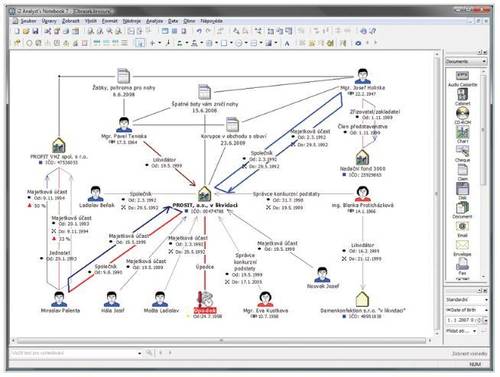Image resolution: width=500 pixels, height=377 pixels.
Task: Select the Audio Cassette palette icon
Action: pos(462,75)
